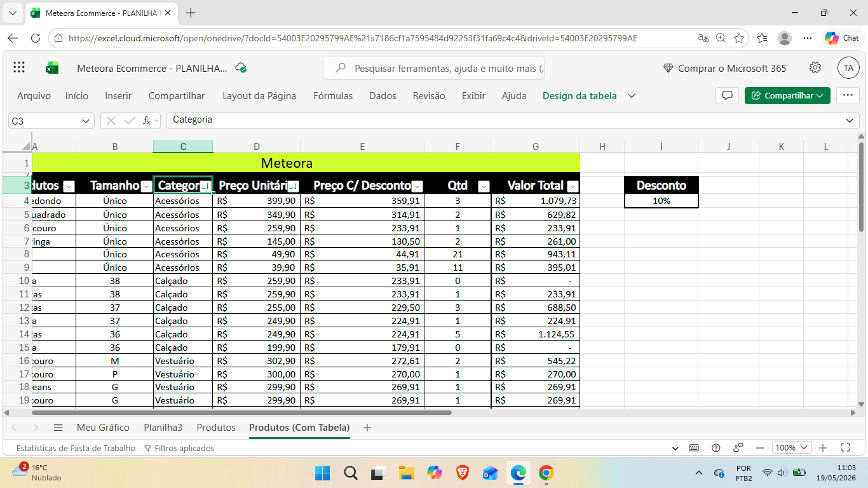Open more ribbon options ellipsis beside Compartilhar
This screenshot has width=868, height=488.
coord(848,96)
